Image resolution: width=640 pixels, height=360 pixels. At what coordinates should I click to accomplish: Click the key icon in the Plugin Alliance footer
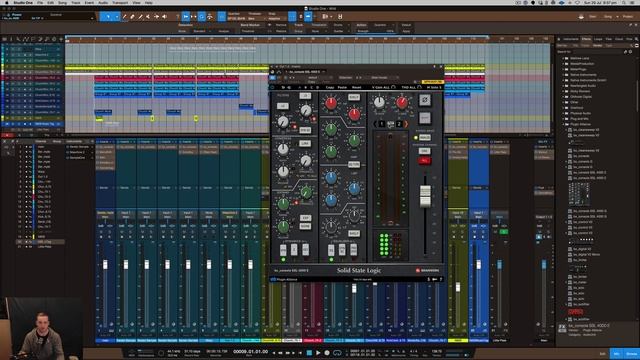(434, 280)
